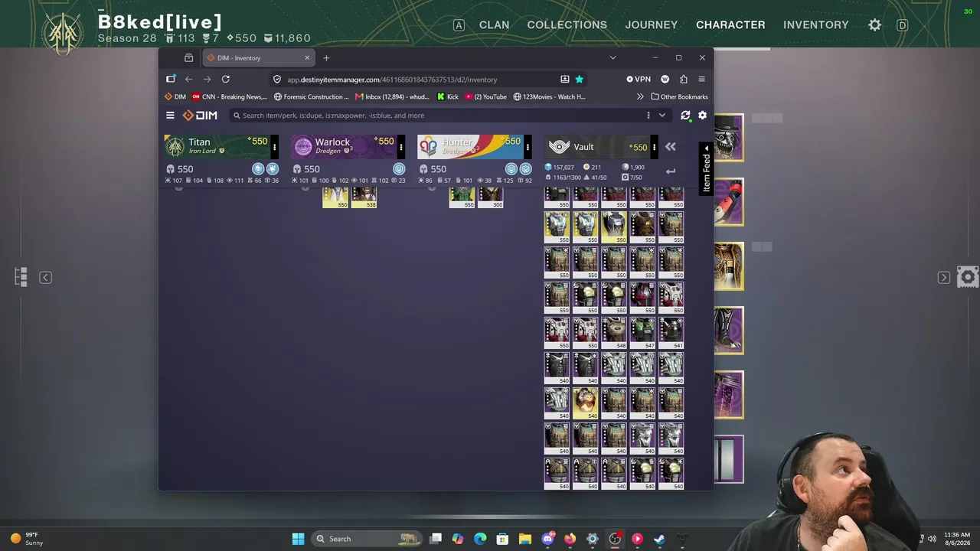This screenshot has width=980, height=551.
Task: Reload the current page
Action: click(226, 79)
